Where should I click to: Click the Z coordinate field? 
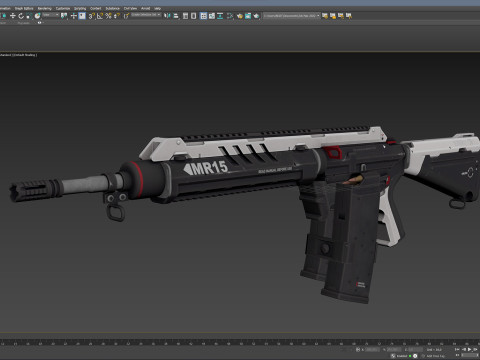[415, 350]
